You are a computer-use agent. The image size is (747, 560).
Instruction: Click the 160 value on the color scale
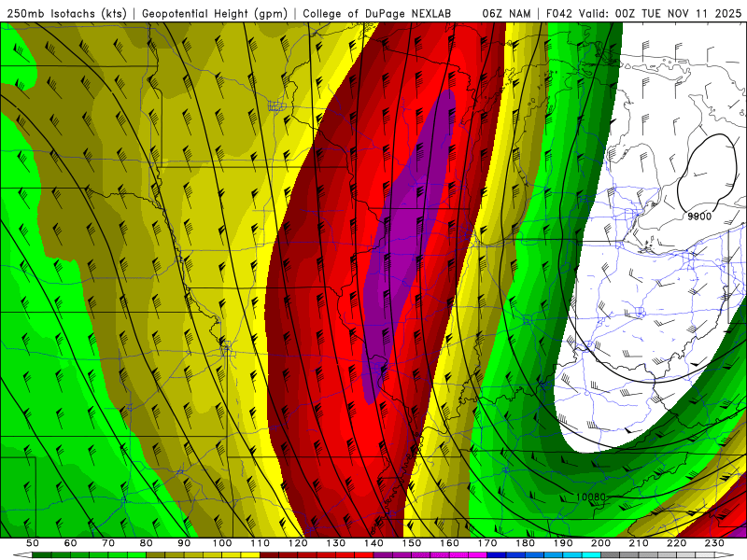coord(449,543)
